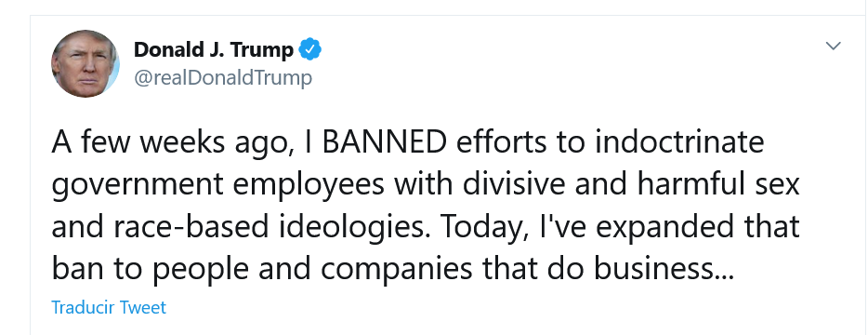The height and width of the screenshot is (335, 868).
Task: Click the tweet line starting 'government employees'
Action: click(x=426, y=186)
